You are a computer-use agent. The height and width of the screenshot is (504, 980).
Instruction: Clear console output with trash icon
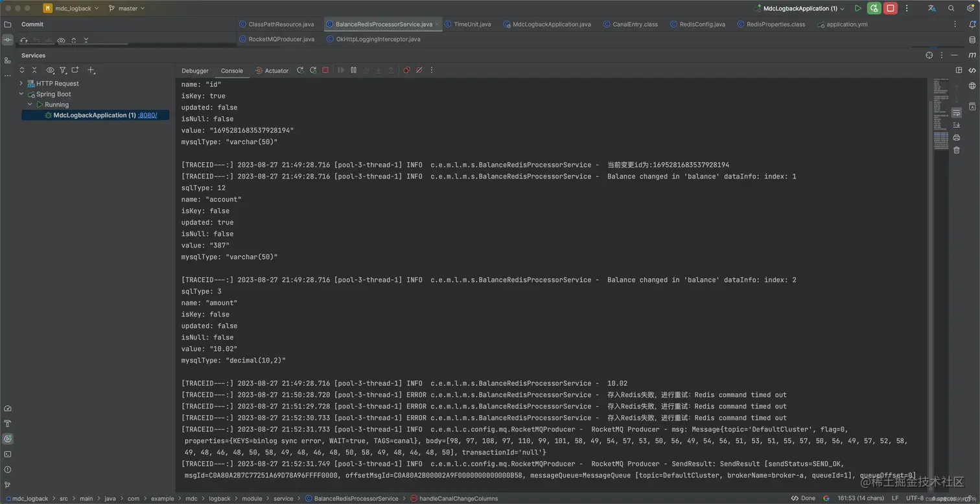(x=956, y=150)
